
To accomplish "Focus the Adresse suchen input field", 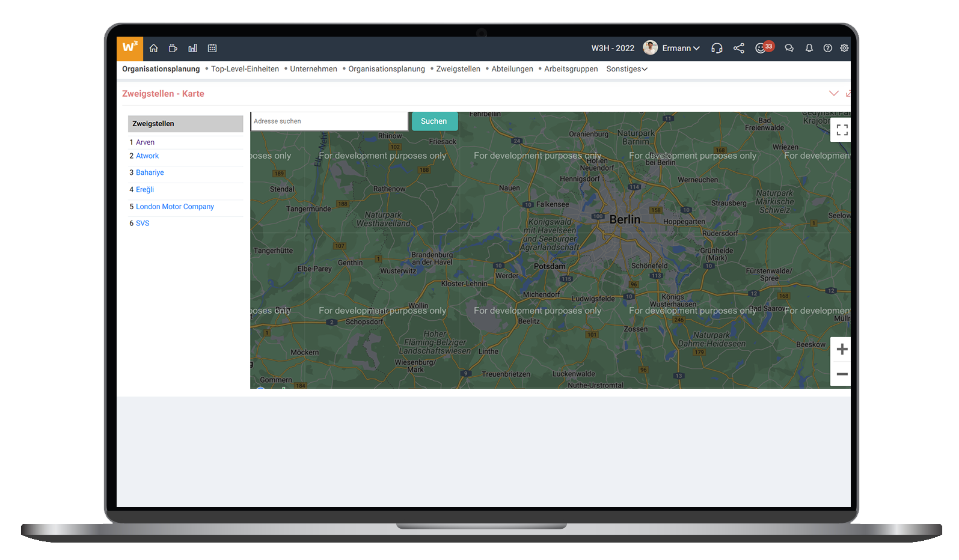I will click(329, 121).
